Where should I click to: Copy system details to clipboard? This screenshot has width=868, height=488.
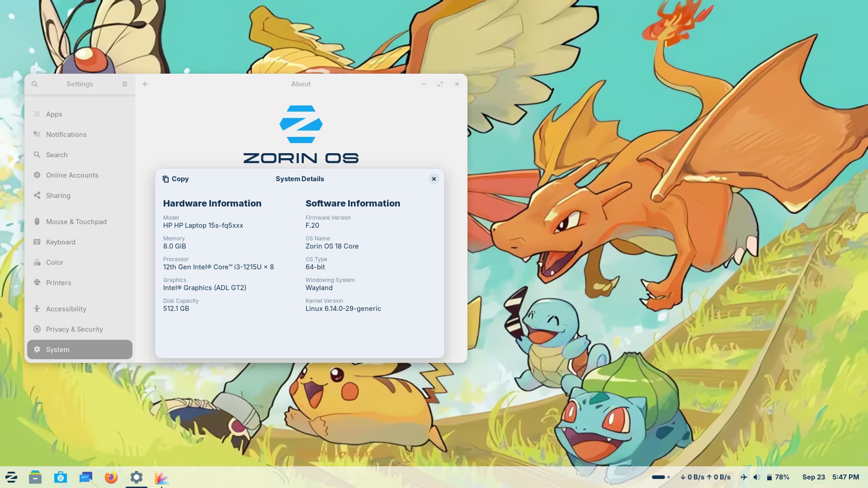[x=175, y=179]
